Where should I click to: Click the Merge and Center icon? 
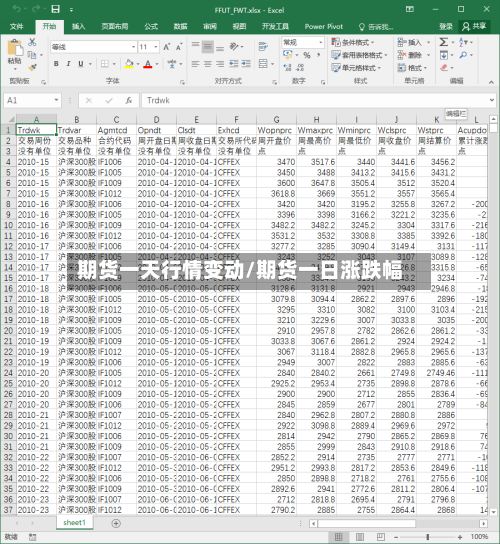263,63
